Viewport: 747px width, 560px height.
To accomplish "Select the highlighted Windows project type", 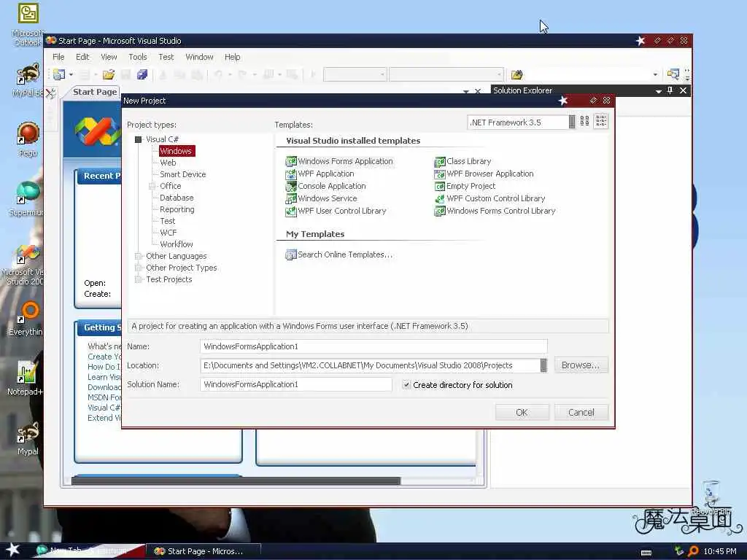I will tap(177, 151).
